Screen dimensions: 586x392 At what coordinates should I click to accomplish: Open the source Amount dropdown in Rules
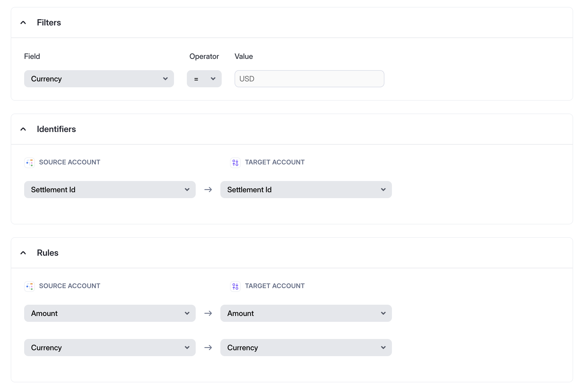click(109, 313)
